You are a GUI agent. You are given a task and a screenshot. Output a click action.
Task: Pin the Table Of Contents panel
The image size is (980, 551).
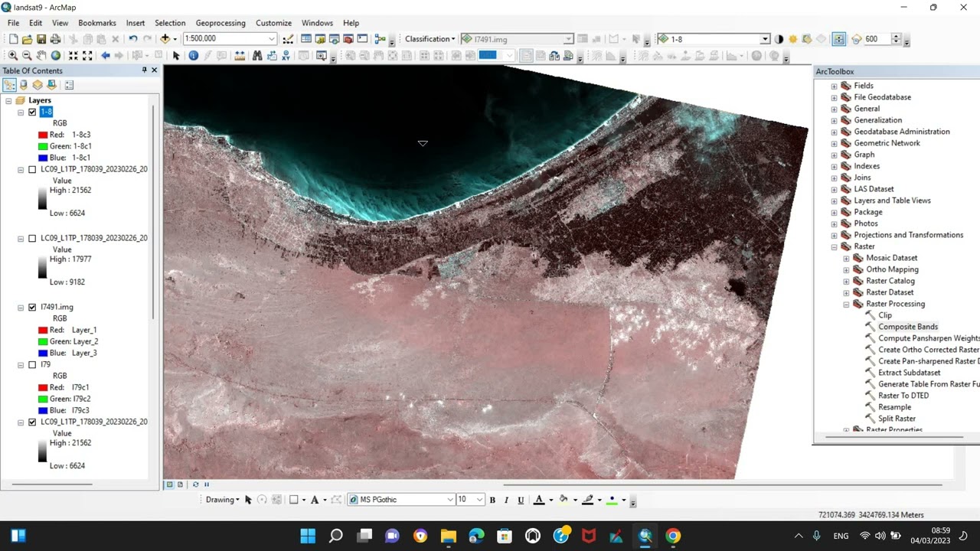144,70
